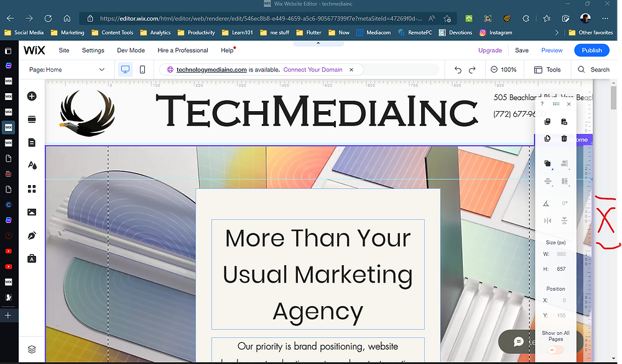The height and width of the screenshot is (364, 622).
Task: Click the Preview button
Action: pos(552,50)
